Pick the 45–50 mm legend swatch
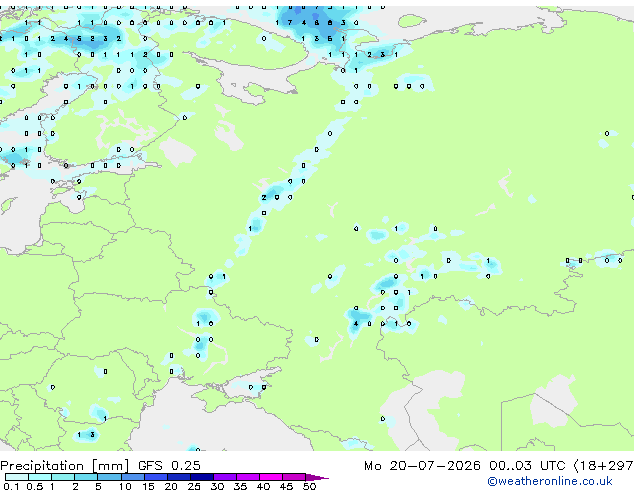 tap(294, 477)
